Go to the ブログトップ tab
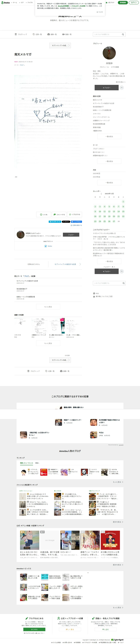 pos(21,34)
